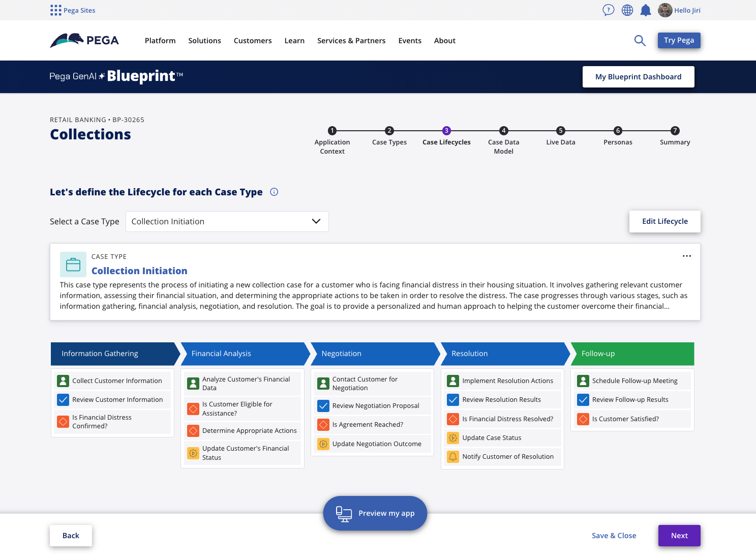Click the Determine Appropriate Actions diamond icon

pyautogui.click(x=193, y=430)
